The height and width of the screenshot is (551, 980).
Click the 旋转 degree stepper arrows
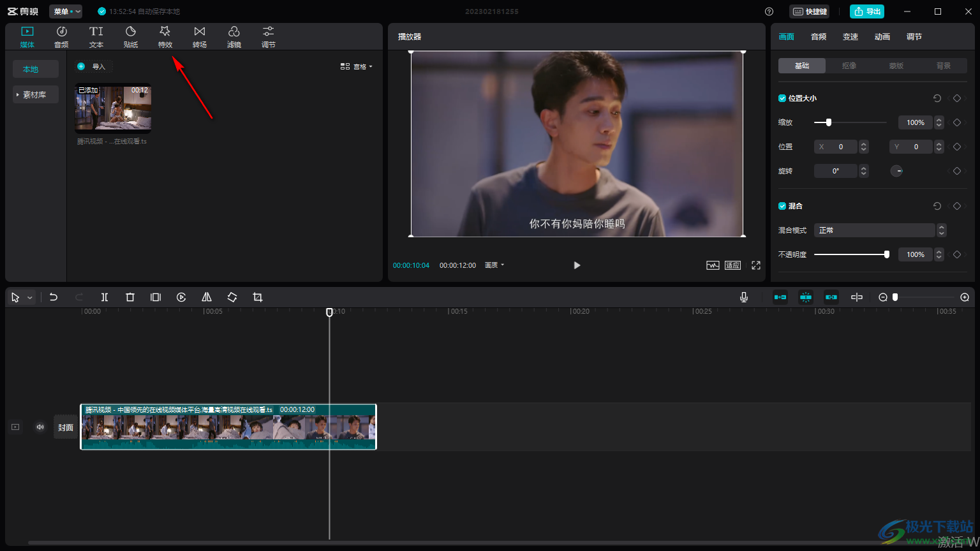(x=864, y=171)
